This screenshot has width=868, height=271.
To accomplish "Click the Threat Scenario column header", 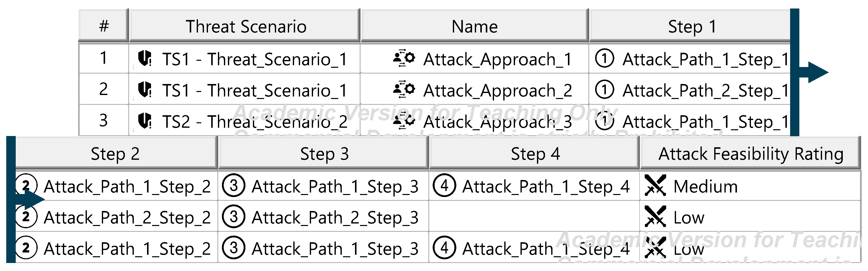I will point(246,26).
